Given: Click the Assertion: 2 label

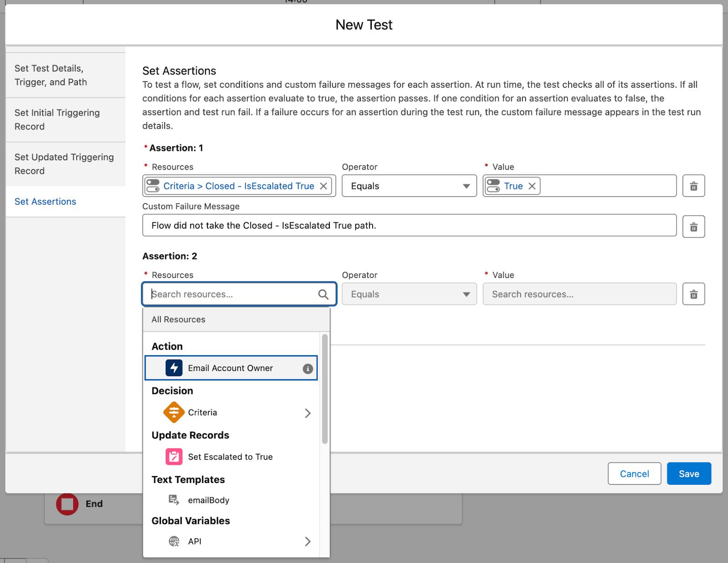Looking at the screenshot, I should point(170,256).
